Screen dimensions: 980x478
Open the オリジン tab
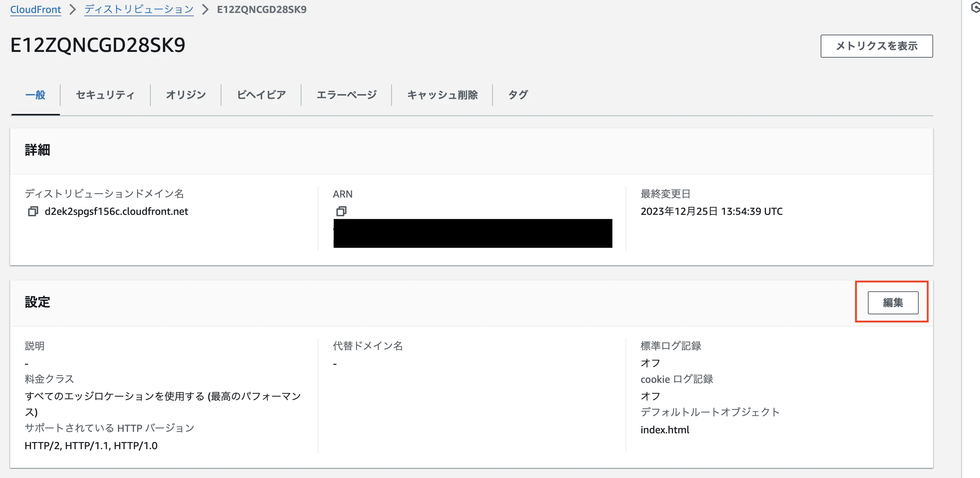(x=186, y=95)
